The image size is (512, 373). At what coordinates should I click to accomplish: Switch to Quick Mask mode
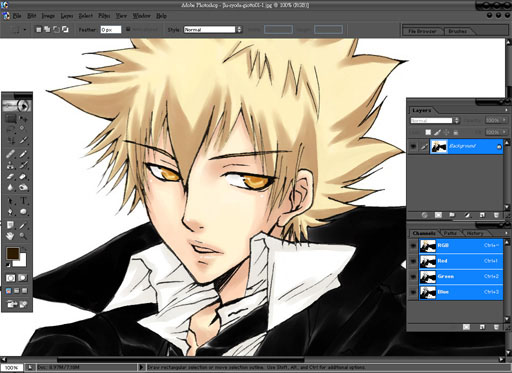point(23,278)
